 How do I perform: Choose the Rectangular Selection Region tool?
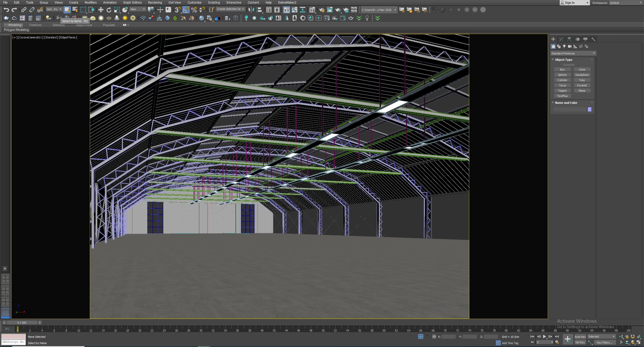click(83, 10)
